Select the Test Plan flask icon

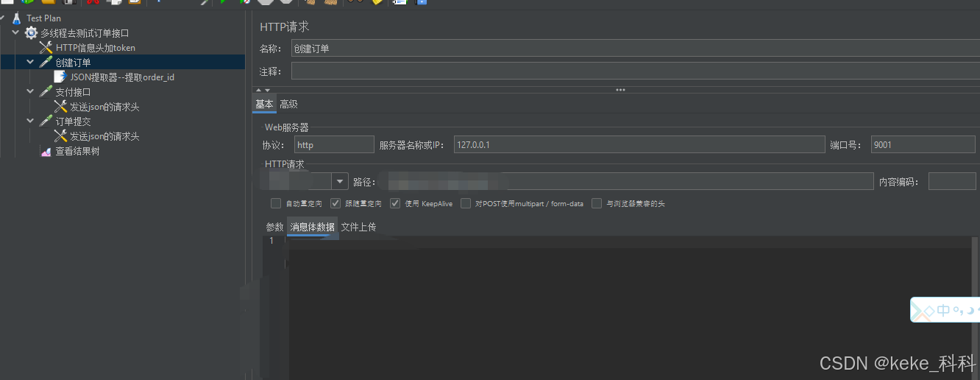pos(17,18)
